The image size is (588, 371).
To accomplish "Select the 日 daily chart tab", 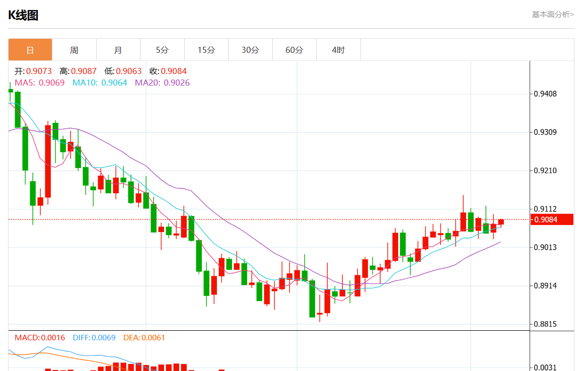I will 30,49.
